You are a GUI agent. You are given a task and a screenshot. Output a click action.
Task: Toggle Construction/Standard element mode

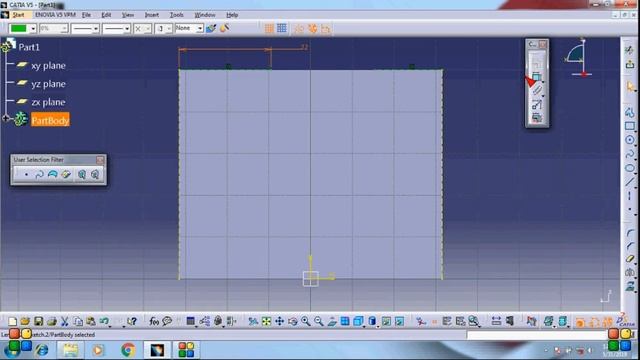(299, 29)
